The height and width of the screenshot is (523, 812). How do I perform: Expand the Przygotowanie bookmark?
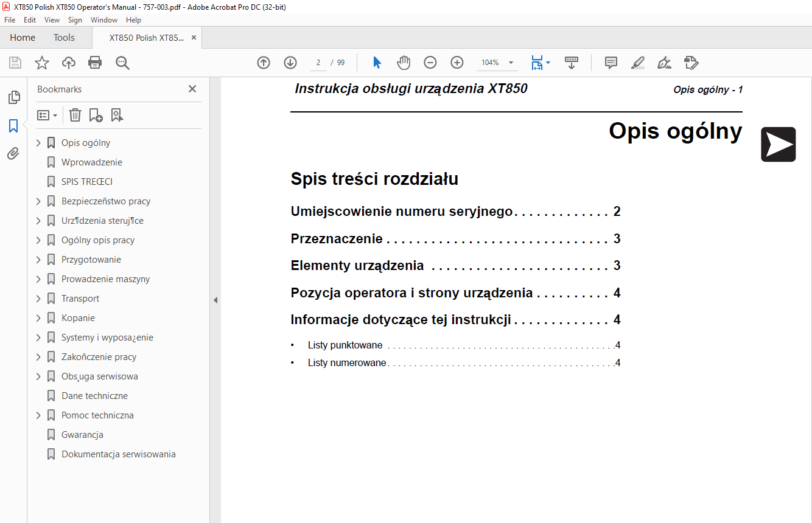pyautogui.click(x=38, y=260)
